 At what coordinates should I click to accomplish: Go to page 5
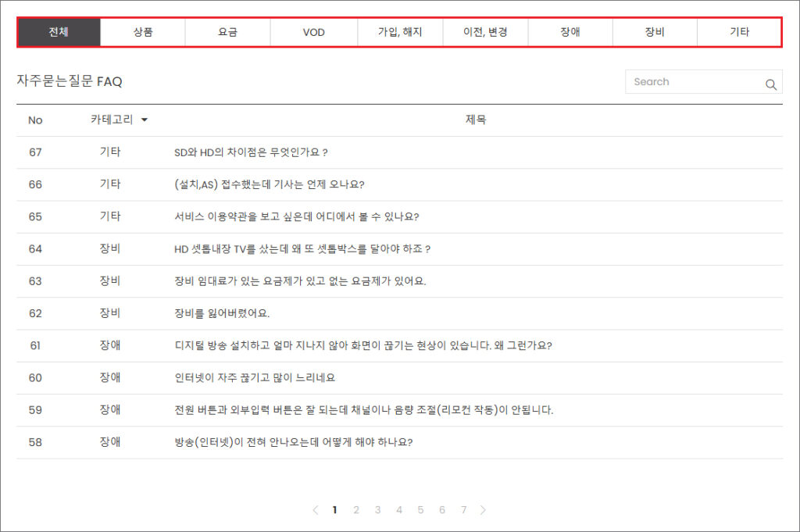click(x=420, y=510)
